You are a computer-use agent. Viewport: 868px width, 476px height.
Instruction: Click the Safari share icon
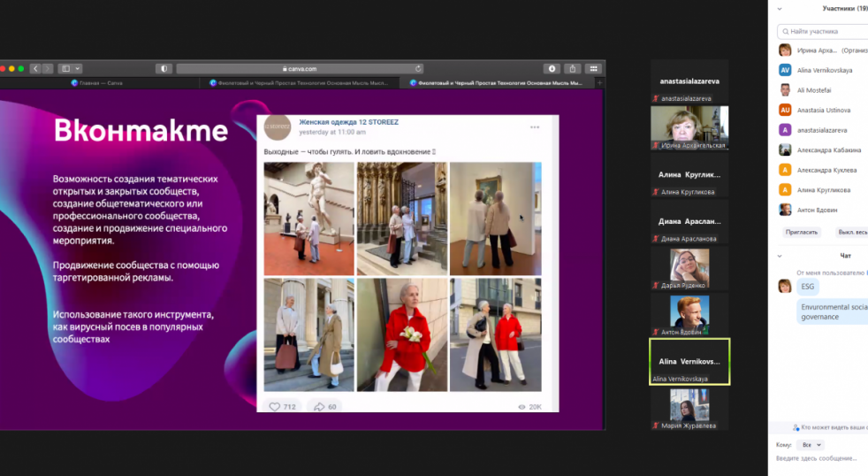click(x=573, y=69)
